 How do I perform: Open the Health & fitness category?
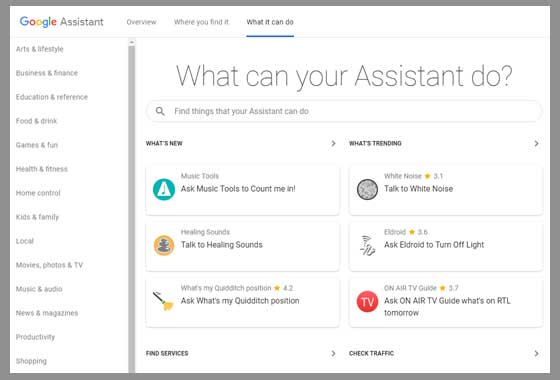42,169
